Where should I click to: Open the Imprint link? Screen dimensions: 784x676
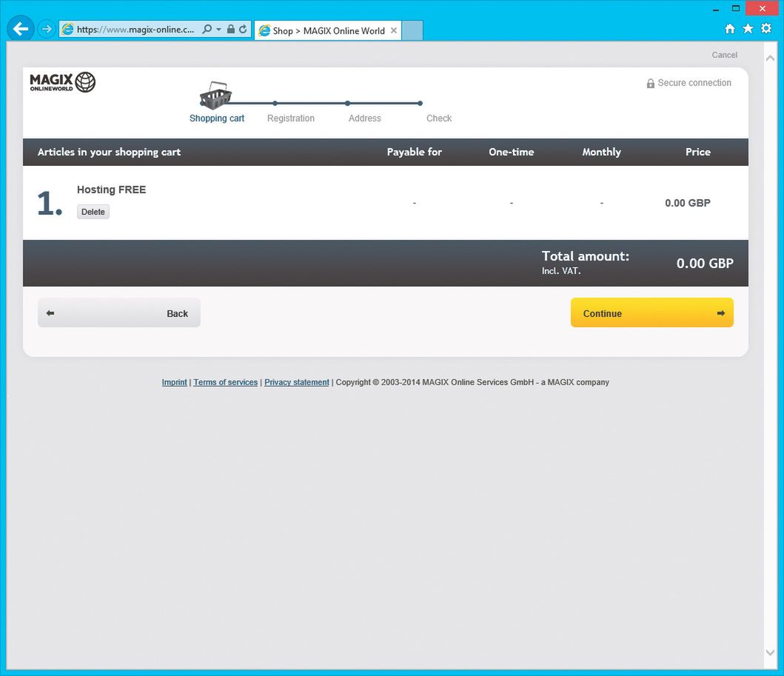click(x=175, y=382)
